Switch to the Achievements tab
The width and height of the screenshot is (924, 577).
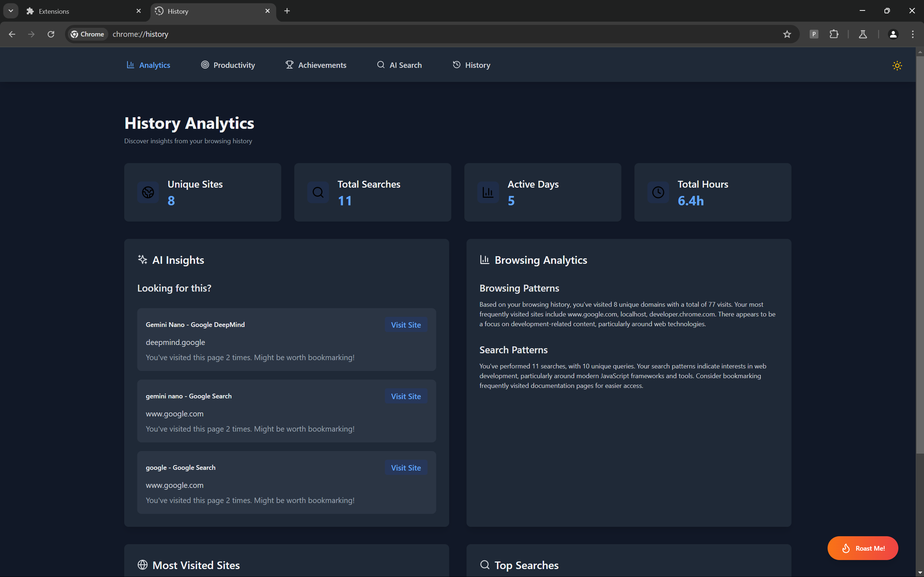point(316,65)
